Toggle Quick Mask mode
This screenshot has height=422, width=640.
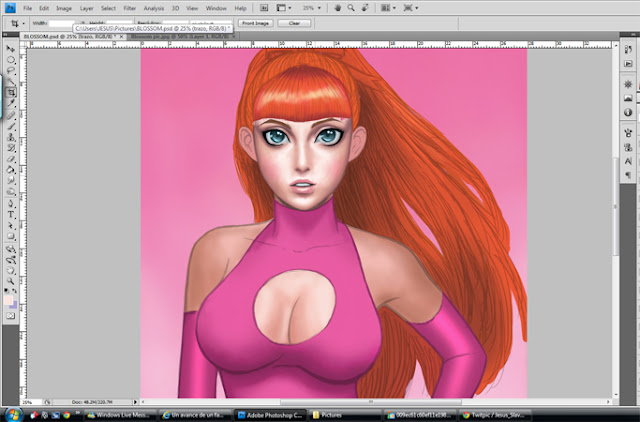click(x=11, y=315)
